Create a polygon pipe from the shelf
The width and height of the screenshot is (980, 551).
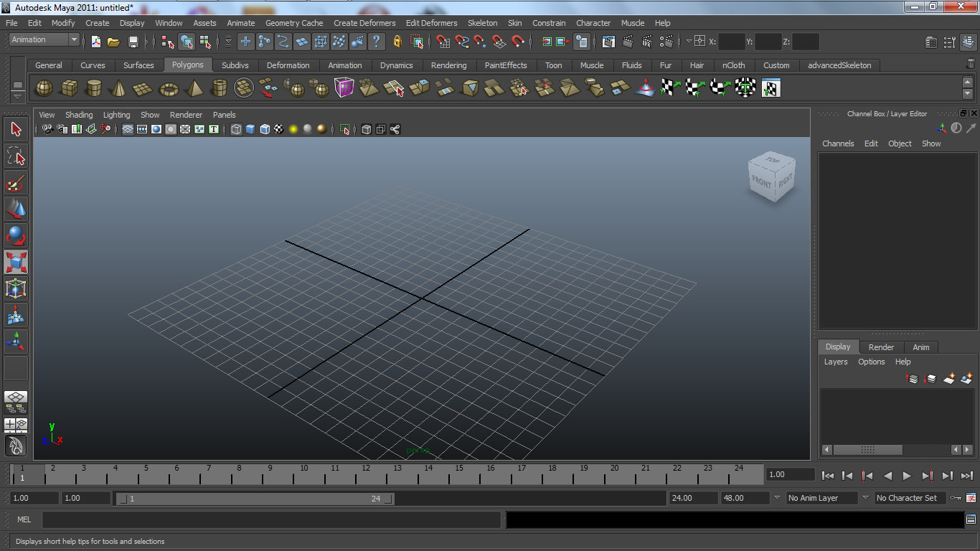(219, 88)
